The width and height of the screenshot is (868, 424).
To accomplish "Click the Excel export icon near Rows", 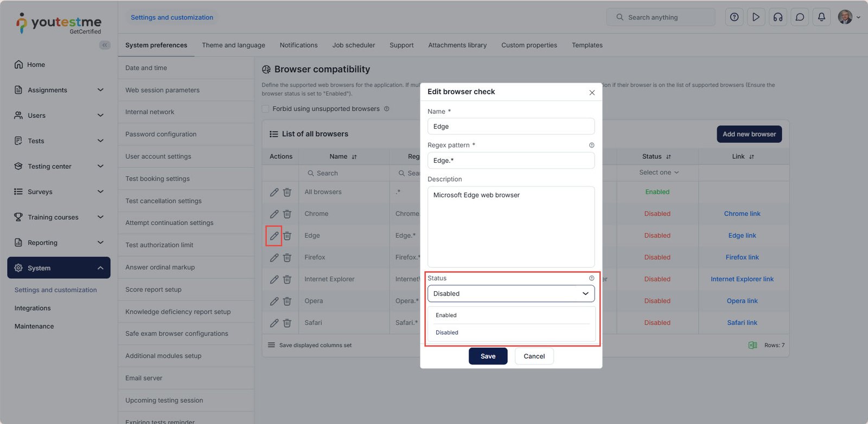I will point(752,345).
